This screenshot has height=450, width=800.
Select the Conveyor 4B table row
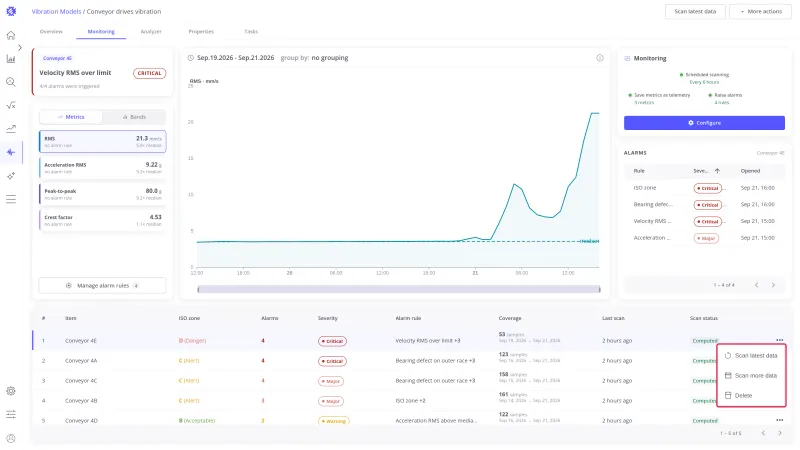(411, 401)
